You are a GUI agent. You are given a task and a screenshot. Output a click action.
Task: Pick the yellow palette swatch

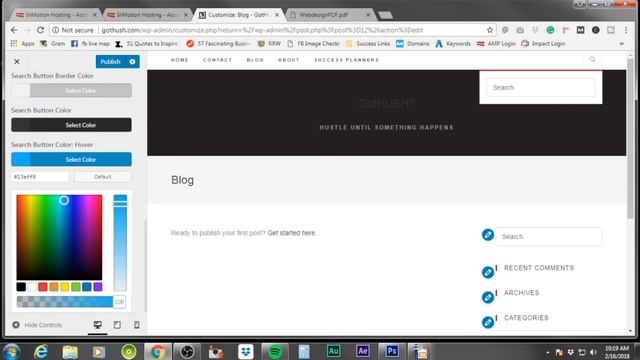pyautogui.click(x=65, y=287)
